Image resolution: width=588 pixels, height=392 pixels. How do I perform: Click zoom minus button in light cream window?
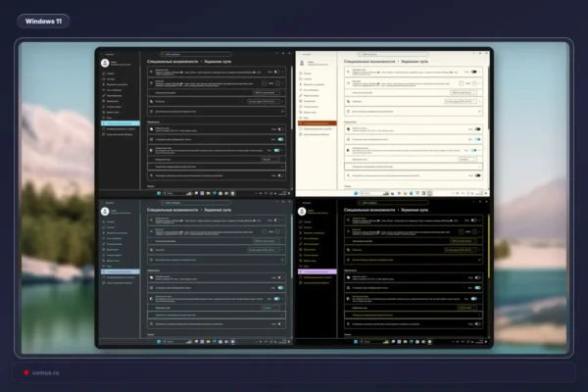(462, 83)
